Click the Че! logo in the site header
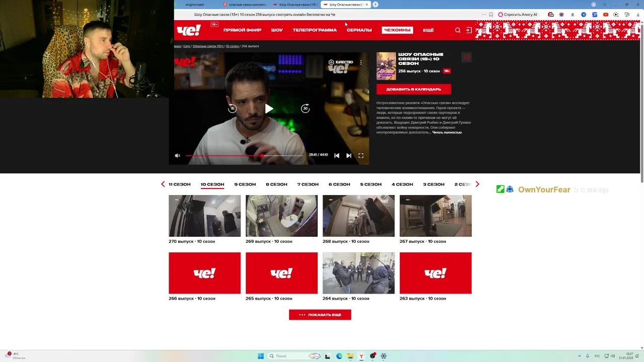Image resolution: width=644 pixels, height=362 pixels. (189, 30)
